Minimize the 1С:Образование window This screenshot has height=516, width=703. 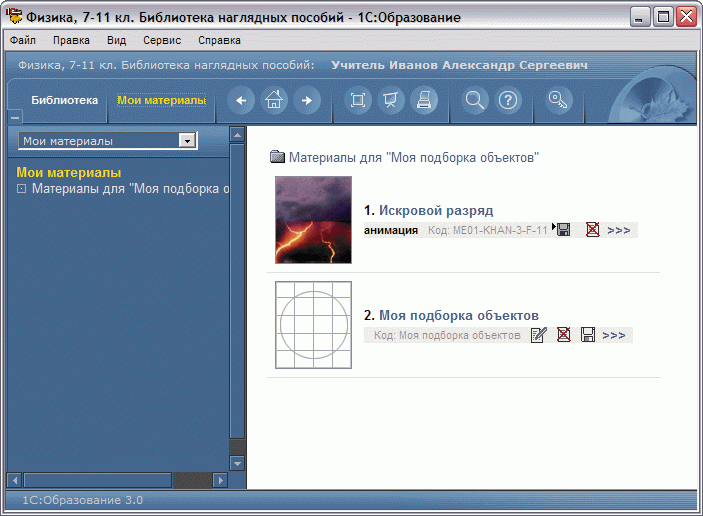click(639, 17)
